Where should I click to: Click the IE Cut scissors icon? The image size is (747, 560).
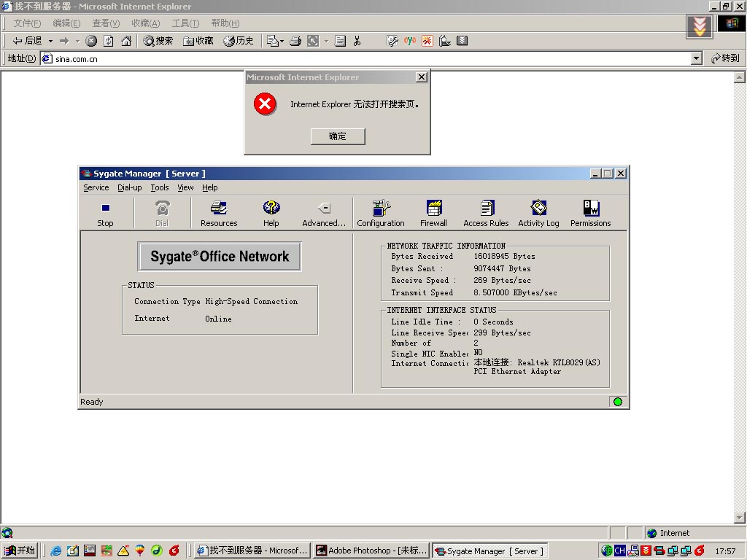point(357,42)
